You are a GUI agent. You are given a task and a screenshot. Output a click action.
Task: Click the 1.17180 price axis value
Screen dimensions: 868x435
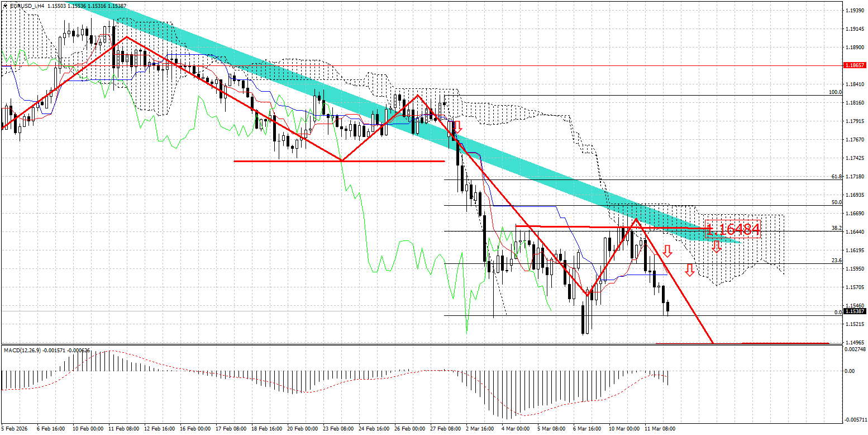[x=855, y=177]
